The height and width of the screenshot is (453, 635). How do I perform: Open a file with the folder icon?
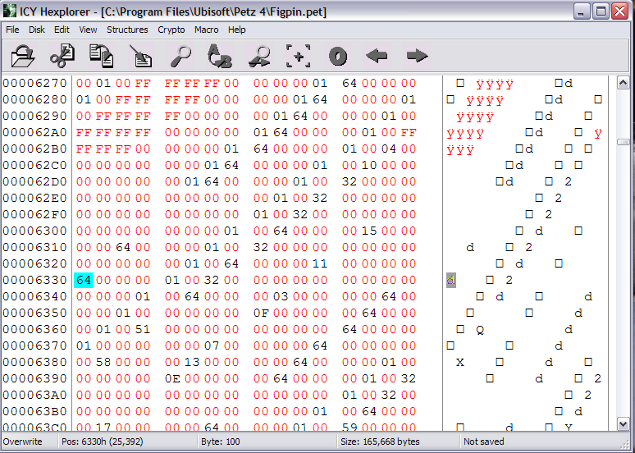23,56
